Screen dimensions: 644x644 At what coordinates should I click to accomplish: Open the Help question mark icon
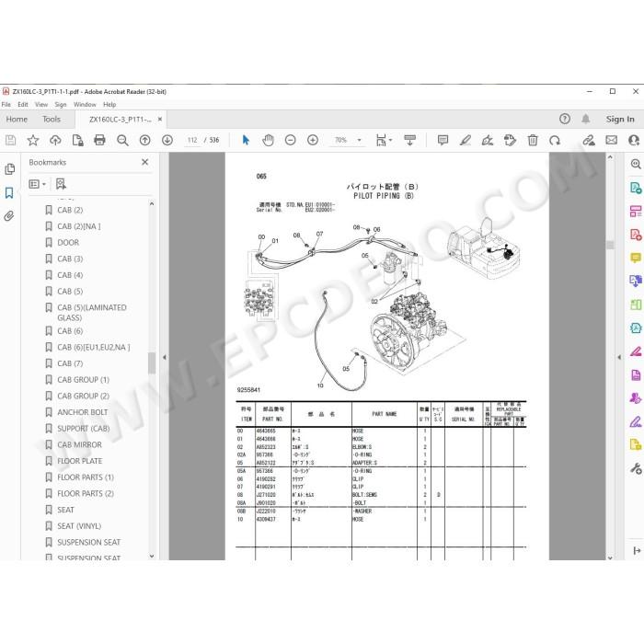(x=565, y=119)
